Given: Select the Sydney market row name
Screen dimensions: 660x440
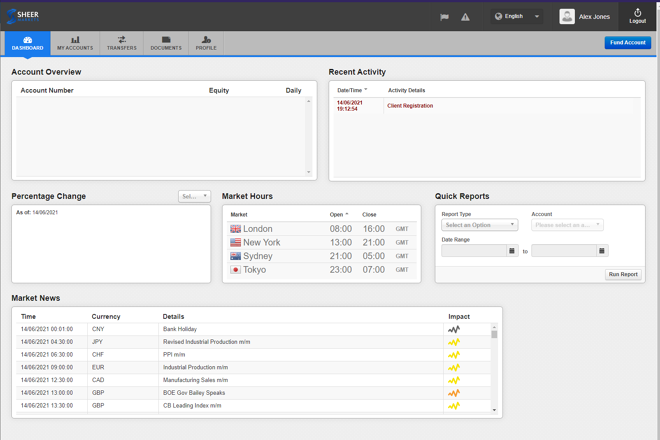Looking at the screenshot, I should 258,256.
